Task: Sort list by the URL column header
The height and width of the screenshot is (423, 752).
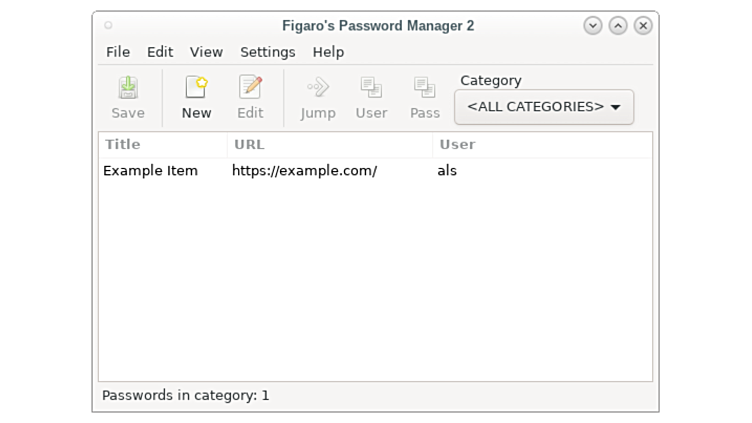Action: (x=330, y=145)
